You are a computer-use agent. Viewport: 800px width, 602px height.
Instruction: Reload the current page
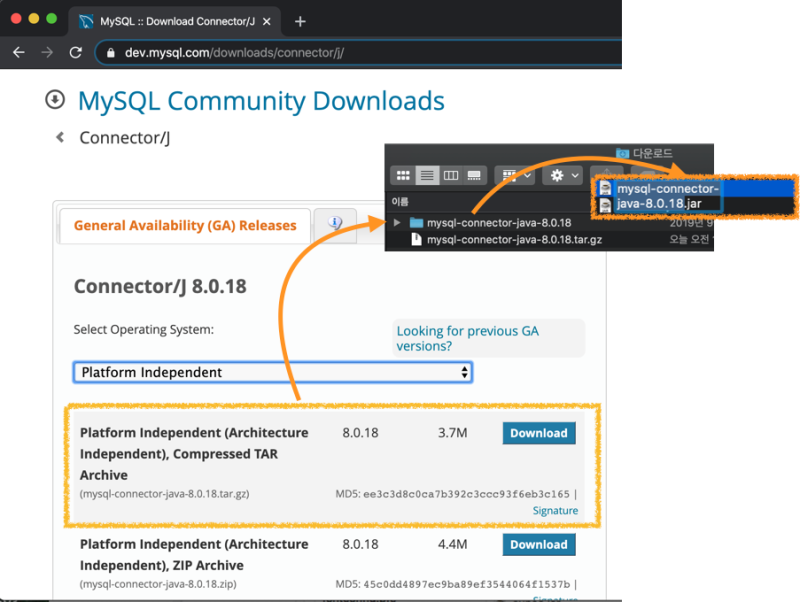75,51
